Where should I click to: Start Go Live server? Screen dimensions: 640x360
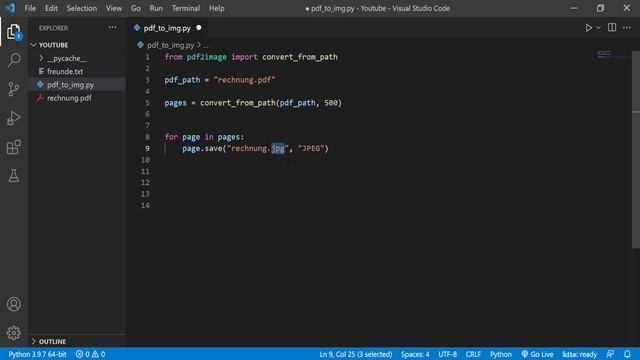point(537,354)
